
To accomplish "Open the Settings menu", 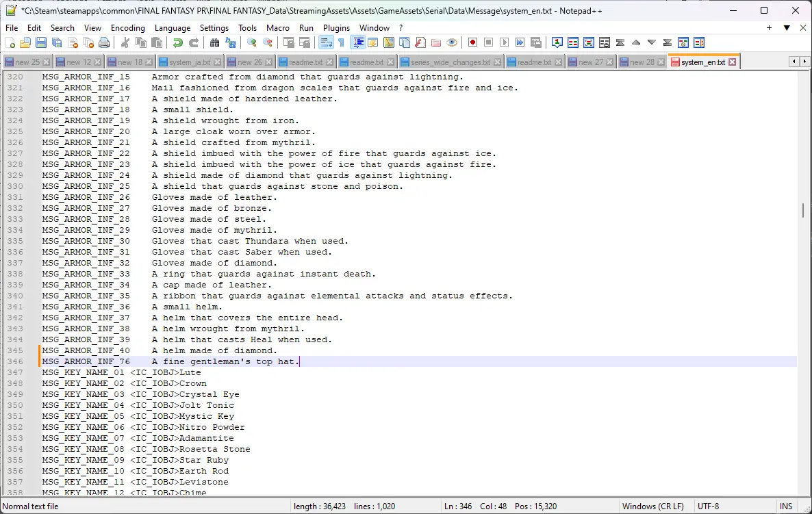I will pyautogui.click(x=214, y=28).
